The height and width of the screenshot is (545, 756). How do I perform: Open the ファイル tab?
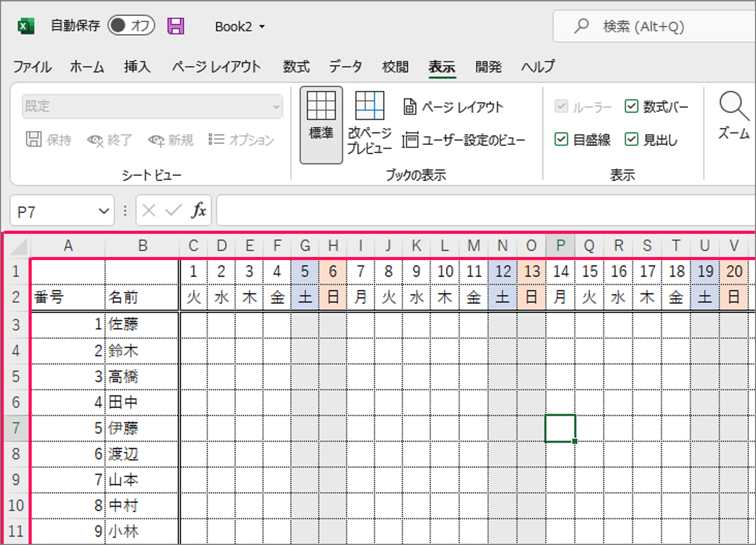[32, 67]
